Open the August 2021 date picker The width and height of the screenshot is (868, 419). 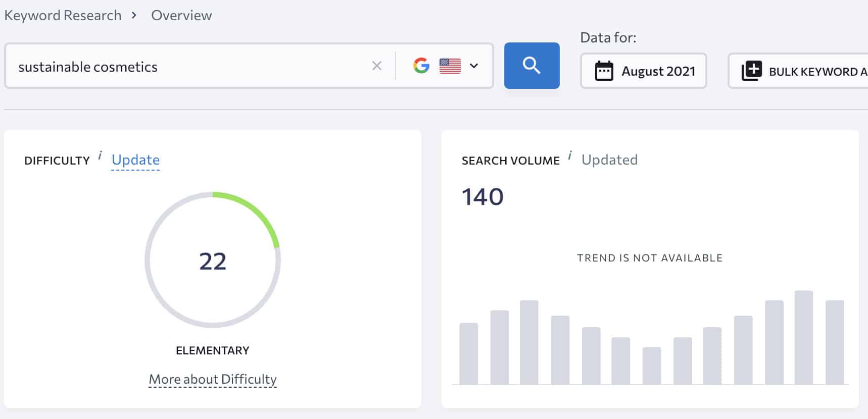click(658, 71)
